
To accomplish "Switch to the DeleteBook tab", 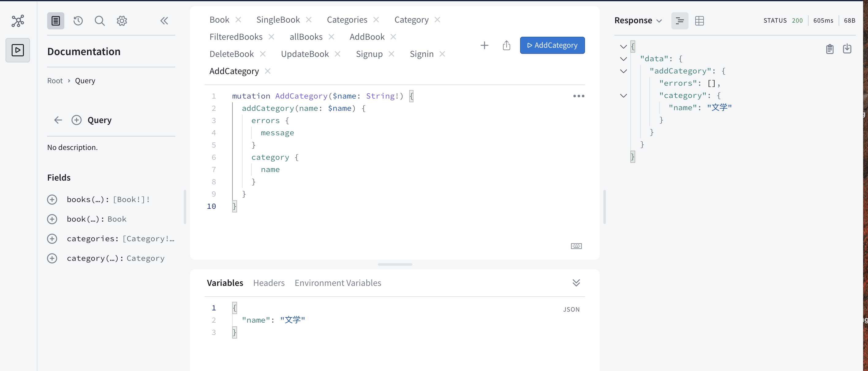I will tap(232, 54).
